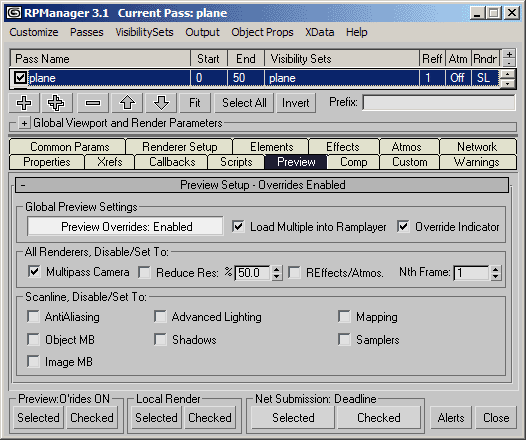Open the Alerts button
Screen dimensions: 526x440
click(x=451, y=418)
